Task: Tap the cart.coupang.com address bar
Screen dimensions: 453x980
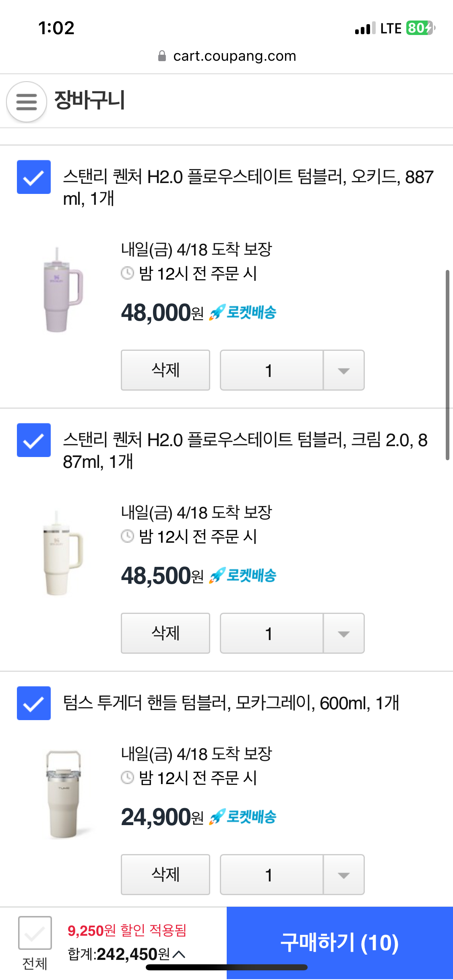Action: click(x=234, y=56)
